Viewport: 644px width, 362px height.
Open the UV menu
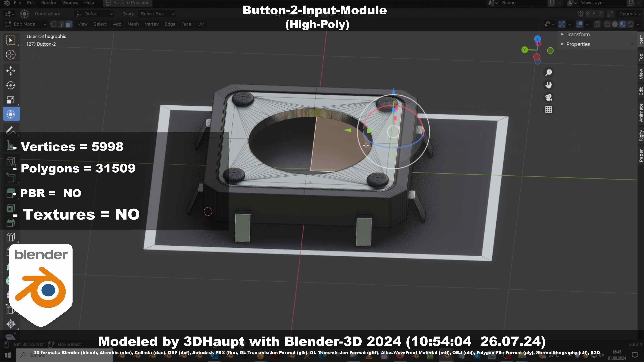(201, 24)
